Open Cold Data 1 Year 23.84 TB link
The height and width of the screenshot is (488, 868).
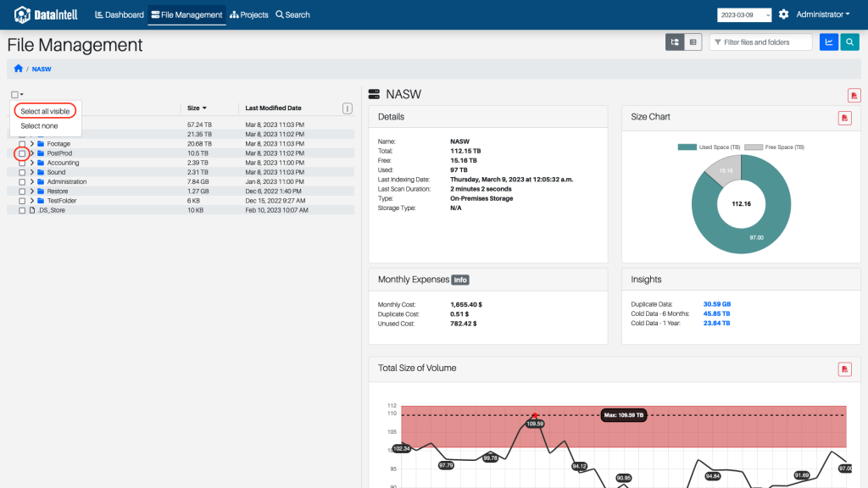coord(716,323)
